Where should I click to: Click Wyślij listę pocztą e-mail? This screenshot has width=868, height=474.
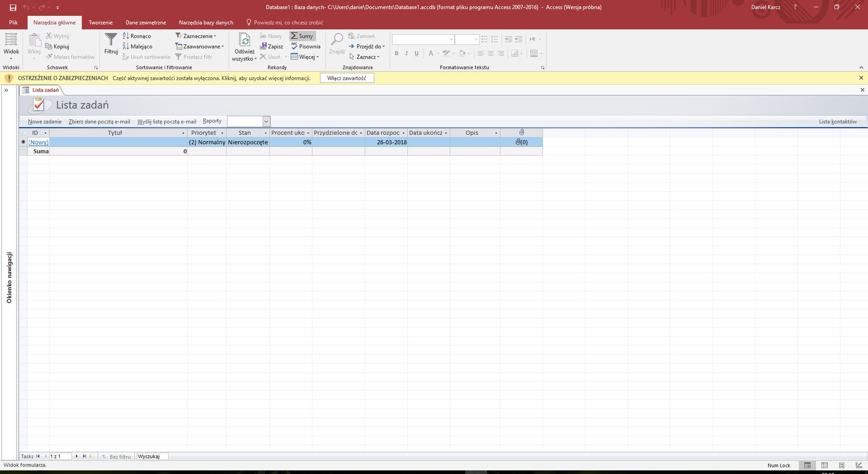click(x=167, y=122)
